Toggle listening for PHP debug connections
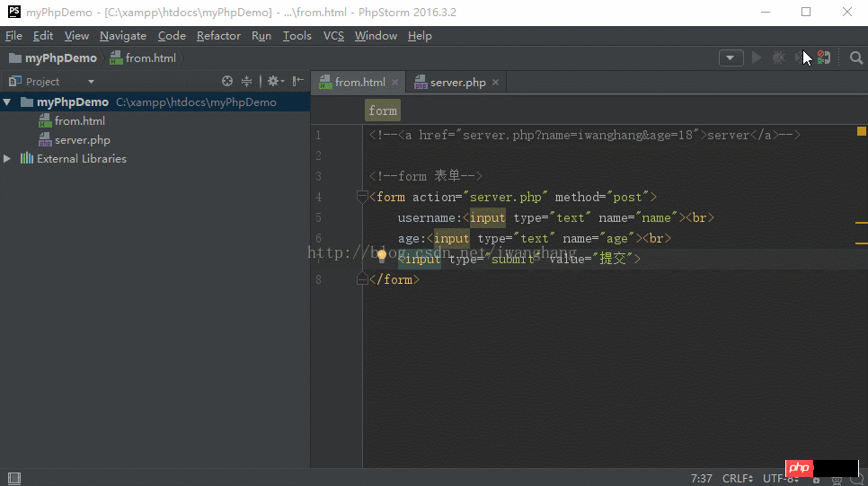This screenshot has width=868, height=486. pos(823,57)
